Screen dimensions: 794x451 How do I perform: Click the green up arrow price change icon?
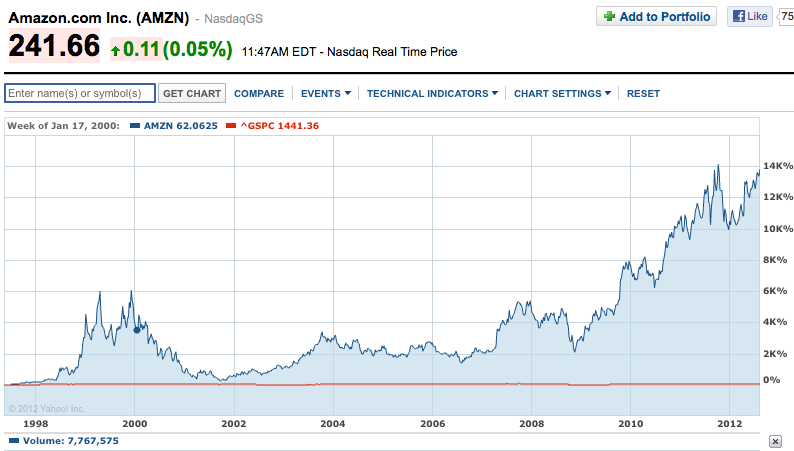click(115, 51)
